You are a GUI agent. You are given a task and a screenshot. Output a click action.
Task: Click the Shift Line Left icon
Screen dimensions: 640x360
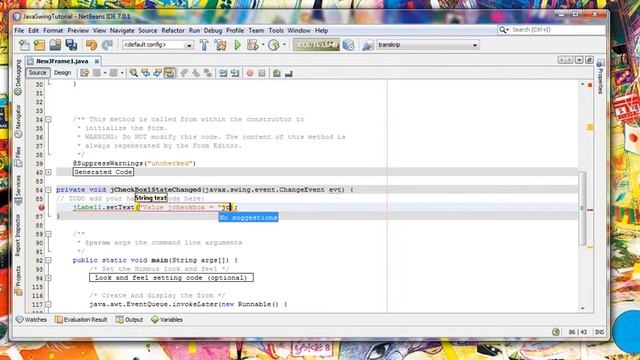coord(223,73)
